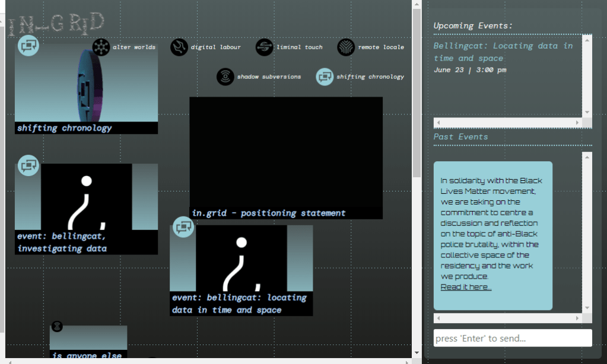Viewport: 607px width, 364px height.
Task: Open 'event: bellingcat, investigating data' title
Action: tap(62, 242)
